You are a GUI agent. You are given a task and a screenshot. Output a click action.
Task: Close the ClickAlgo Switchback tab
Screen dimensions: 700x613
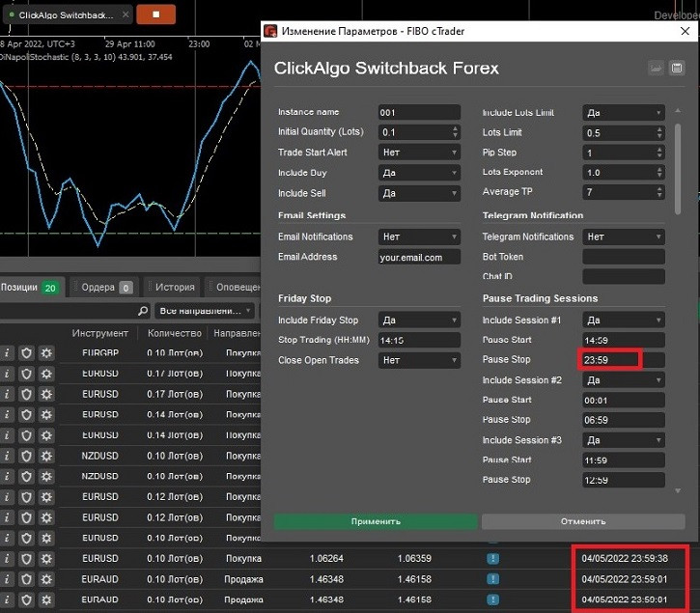point(126,14)
